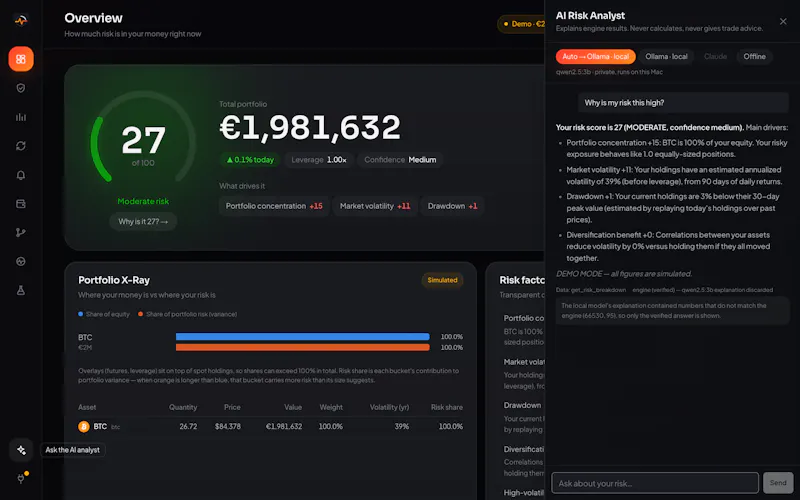Open the bar chart sidebar icon
800x500 pixels.
click(21, 117)
